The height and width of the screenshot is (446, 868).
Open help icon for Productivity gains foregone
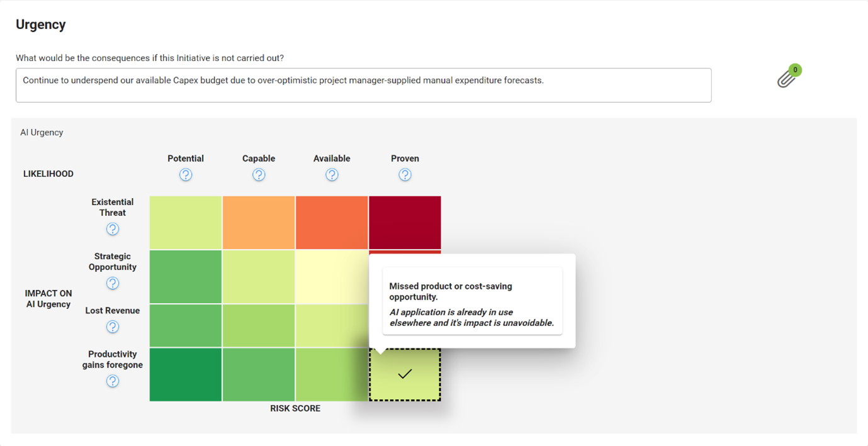tap(113, 381)
